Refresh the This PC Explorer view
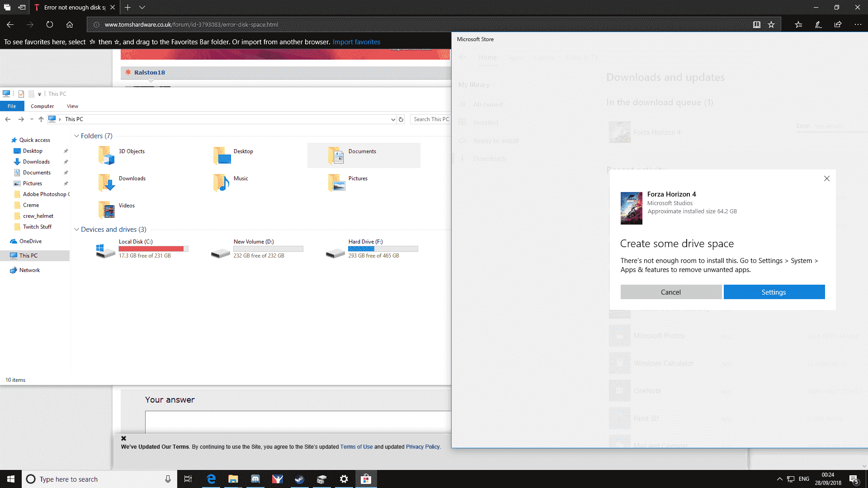 [401, 119]
